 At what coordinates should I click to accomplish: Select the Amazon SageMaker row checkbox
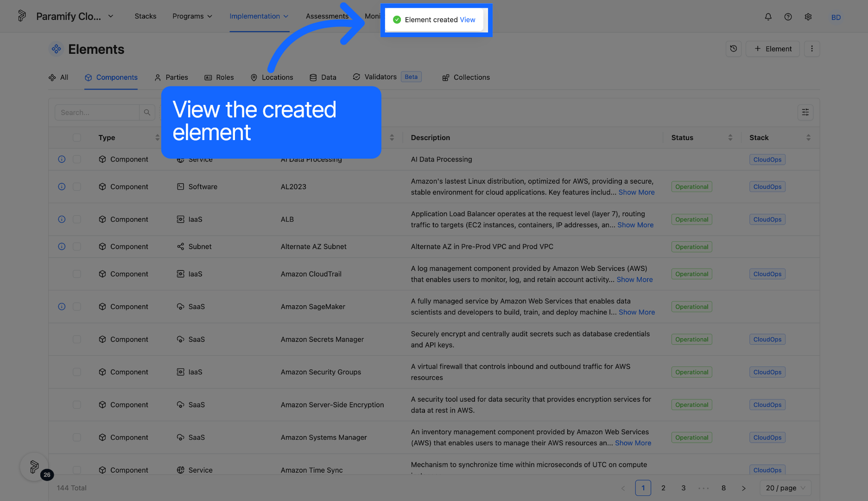click(x=77, y=307)
